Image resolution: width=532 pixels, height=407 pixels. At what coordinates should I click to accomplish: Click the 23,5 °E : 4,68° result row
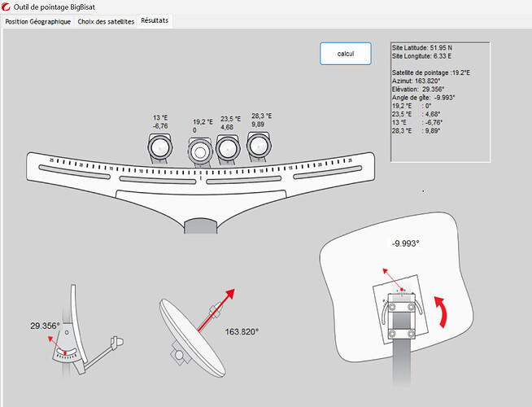416,115
